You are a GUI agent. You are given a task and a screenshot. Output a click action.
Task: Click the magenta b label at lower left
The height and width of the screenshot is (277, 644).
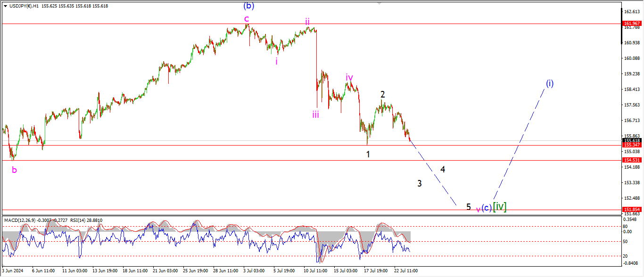(14, 170)
